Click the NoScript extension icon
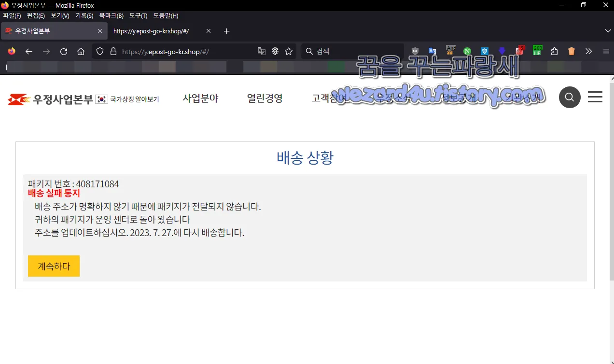This screenshot has height=364, width=614. (467, 51)
